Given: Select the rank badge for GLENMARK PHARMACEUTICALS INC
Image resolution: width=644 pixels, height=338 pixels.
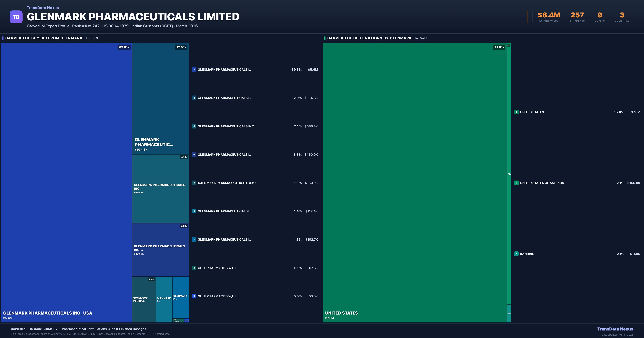Looking at the screenshot, I should (194, 126).
